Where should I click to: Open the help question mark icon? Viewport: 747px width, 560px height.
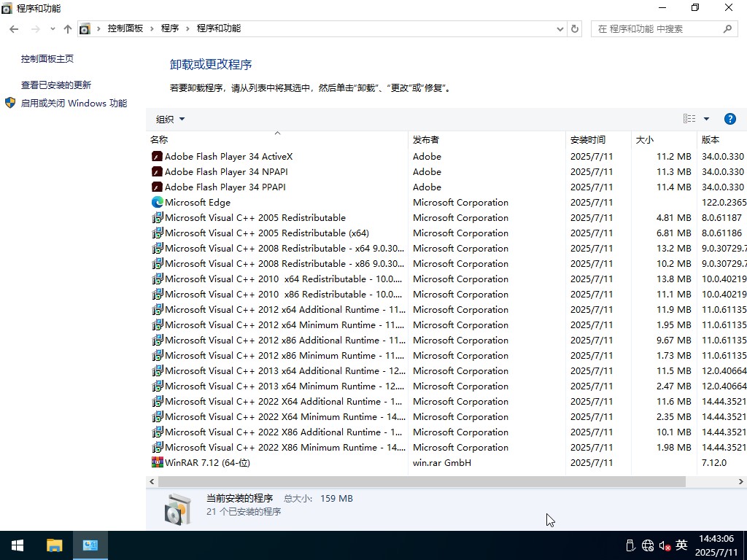point(730,118)
